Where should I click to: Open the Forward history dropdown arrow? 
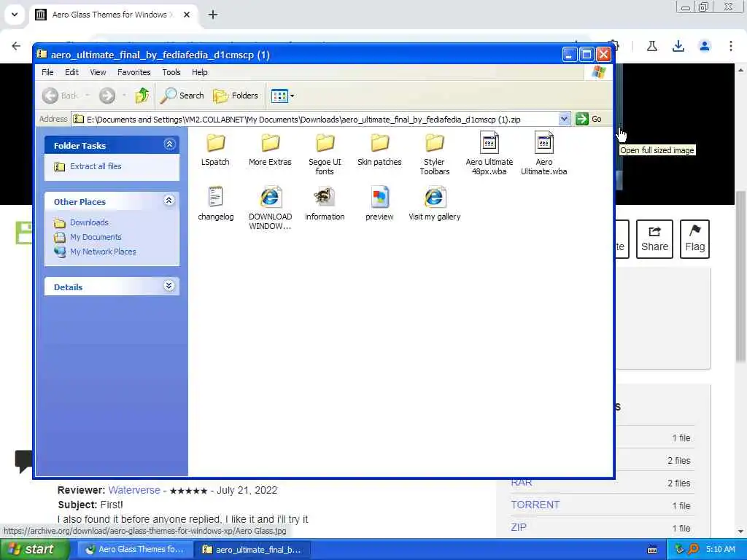click(x=124, y=96)
